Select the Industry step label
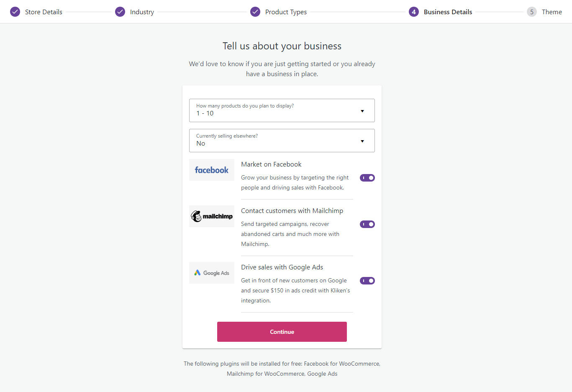The width and height of the screenshot is (572, 392). point(142,12)
